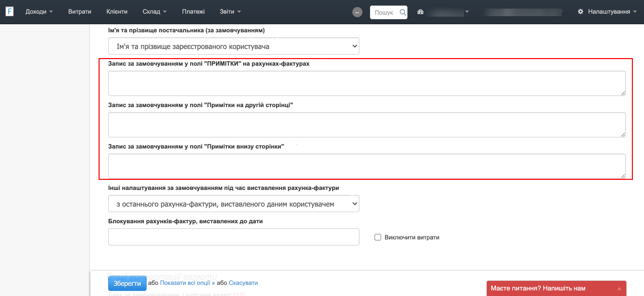Click the search magnifier icon
The height and width of the screenshot is (296, 644).
403,12
